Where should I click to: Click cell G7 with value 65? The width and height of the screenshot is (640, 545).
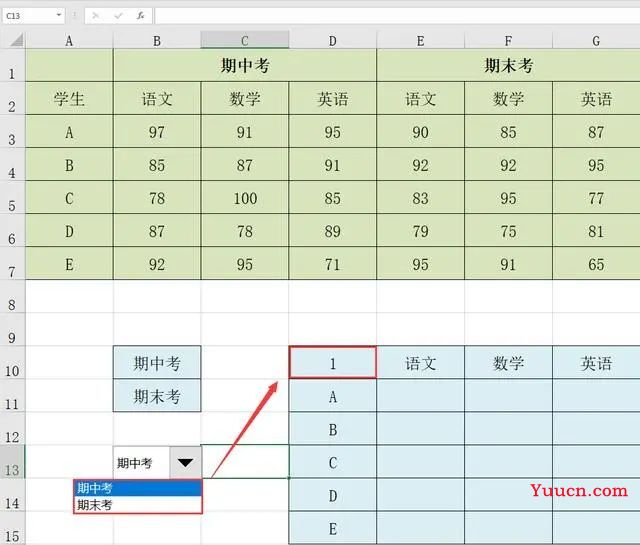[x=596, y=264]
